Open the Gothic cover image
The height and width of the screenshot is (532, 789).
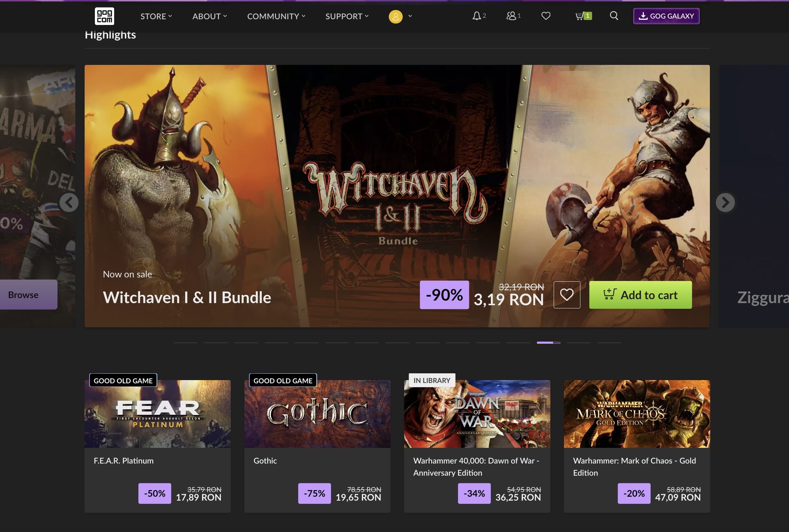coord(317,414)
